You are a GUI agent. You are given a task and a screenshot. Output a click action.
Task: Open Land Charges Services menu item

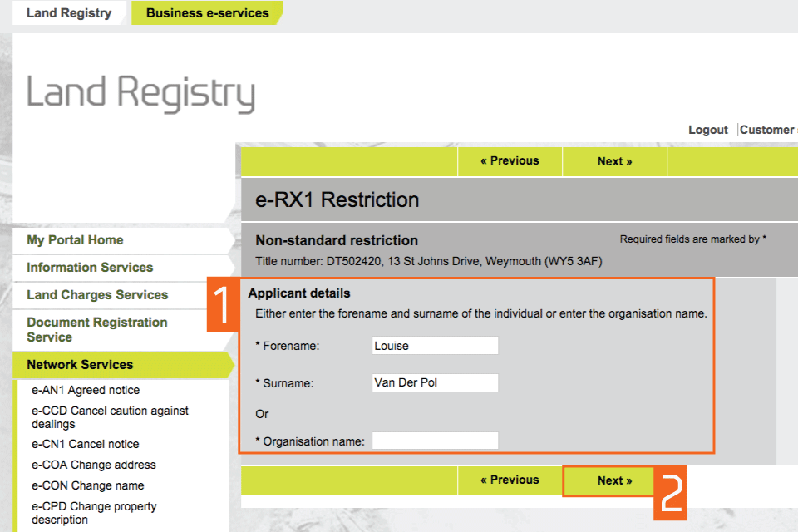click(x=97, y=295)
